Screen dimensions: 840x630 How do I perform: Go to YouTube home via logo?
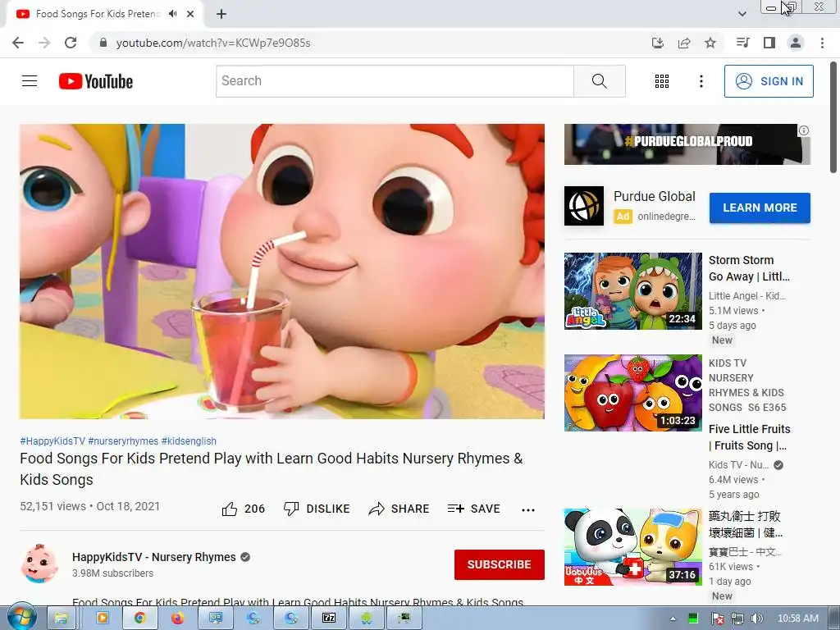pyautogui.click(x=96, y=81)
